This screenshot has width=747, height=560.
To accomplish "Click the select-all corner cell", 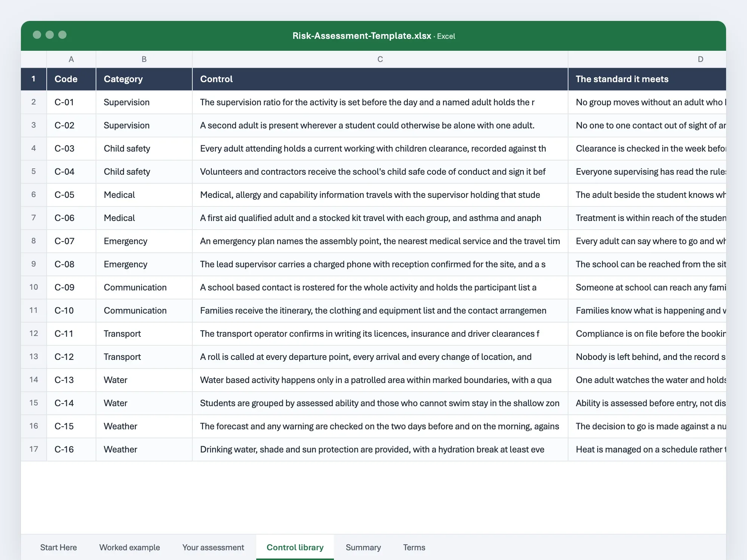I will click(34, 59).
